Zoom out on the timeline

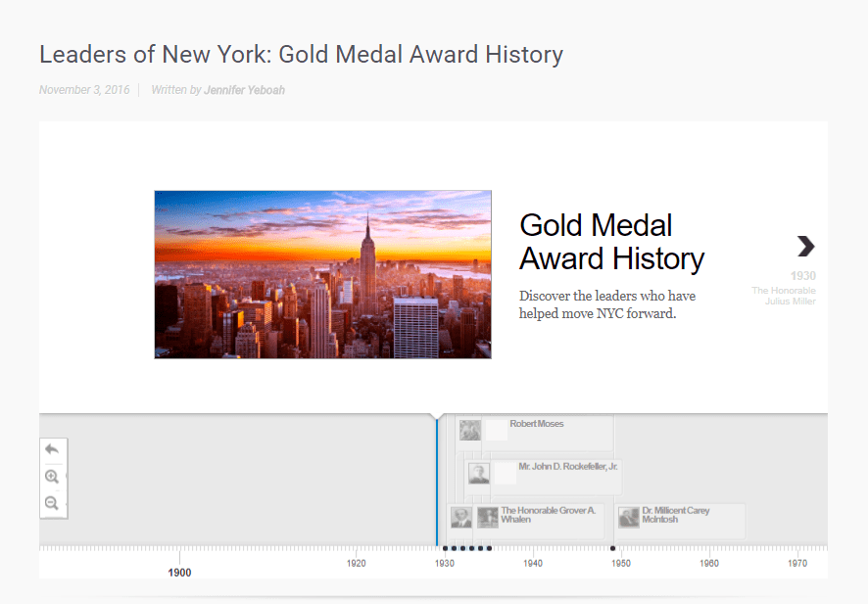(x=52, y=503)
